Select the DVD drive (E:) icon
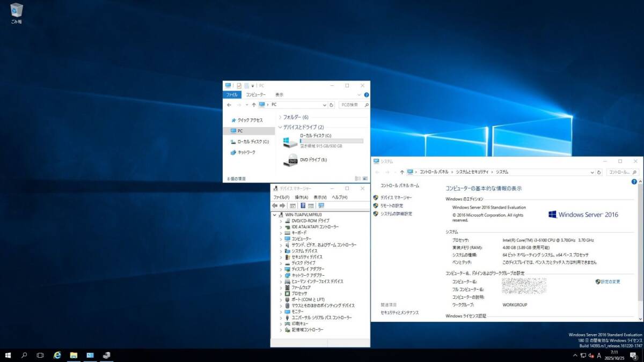This screenshot has width=644, height=362. pyautogui.click(x=292, y=160)
